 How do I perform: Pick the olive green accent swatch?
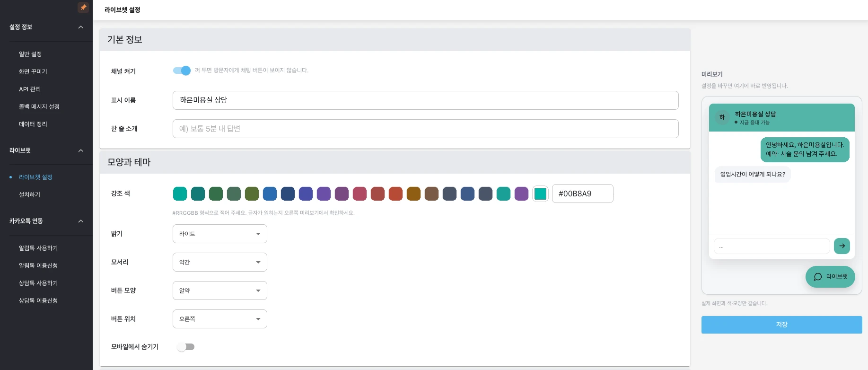tap(252, 194)
